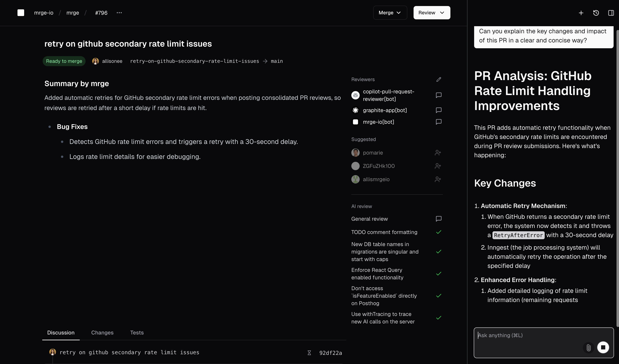Switch to the Tests tab

137,333
